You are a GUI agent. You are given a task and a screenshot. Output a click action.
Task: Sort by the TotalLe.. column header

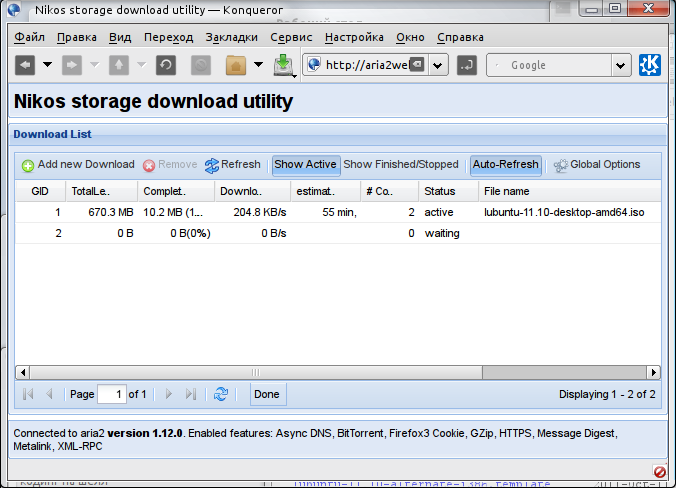[x=102, y=191]
